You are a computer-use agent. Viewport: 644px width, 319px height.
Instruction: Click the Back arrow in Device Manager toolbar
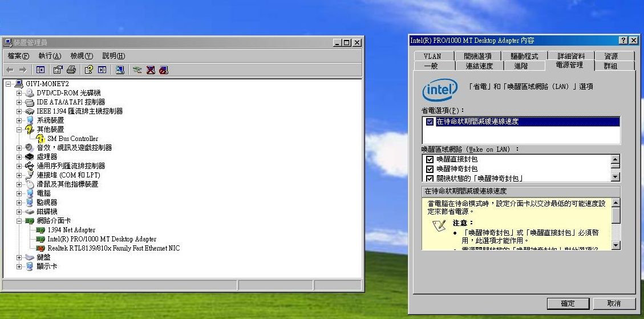(x=10, y=70)
